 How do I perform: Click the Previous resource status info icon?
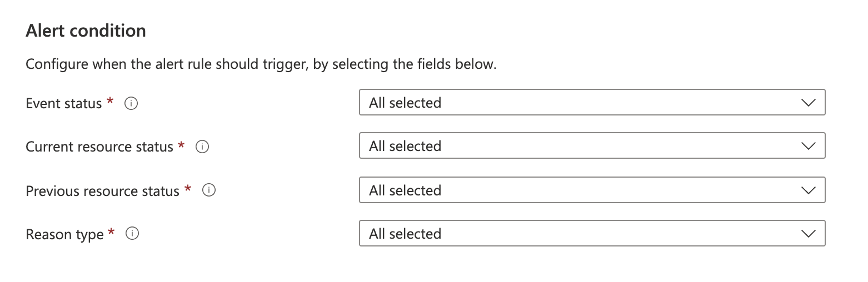[x=209, y=190]
